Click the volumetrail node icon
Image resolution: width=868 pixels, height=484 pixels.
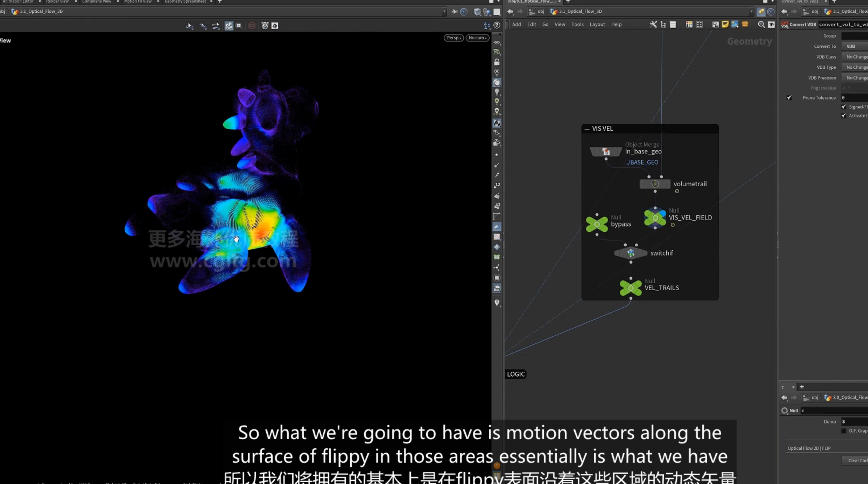655,184
